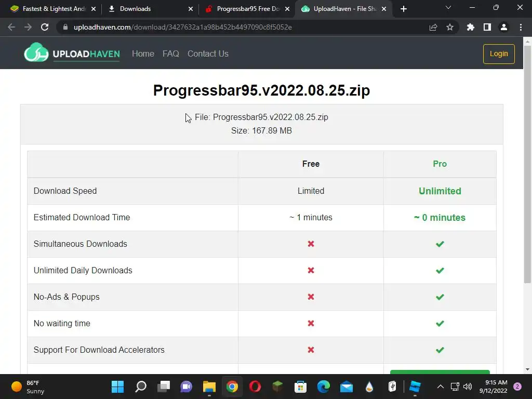Click the Pro column header
This screenshot has width=532, height=399.
point(440,164)
